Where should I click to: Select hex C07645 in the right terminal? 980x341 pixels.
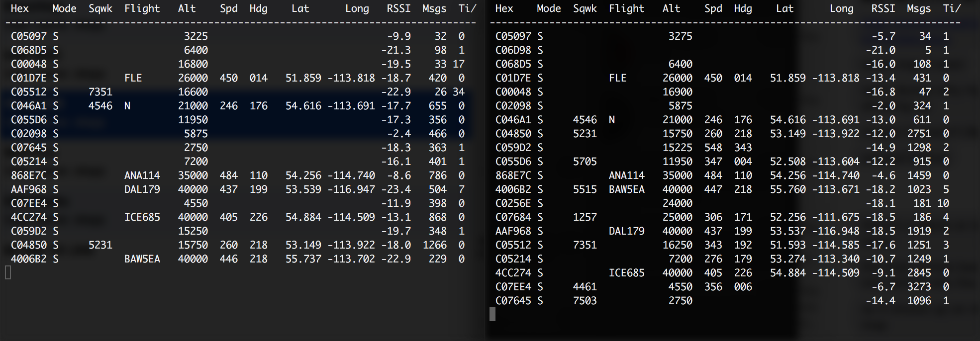513,301
